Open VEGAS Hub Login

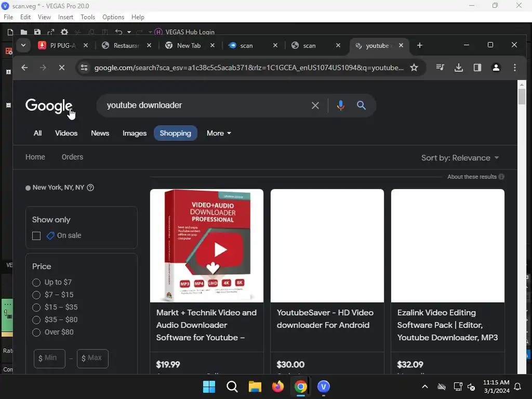tap(184, 32)
